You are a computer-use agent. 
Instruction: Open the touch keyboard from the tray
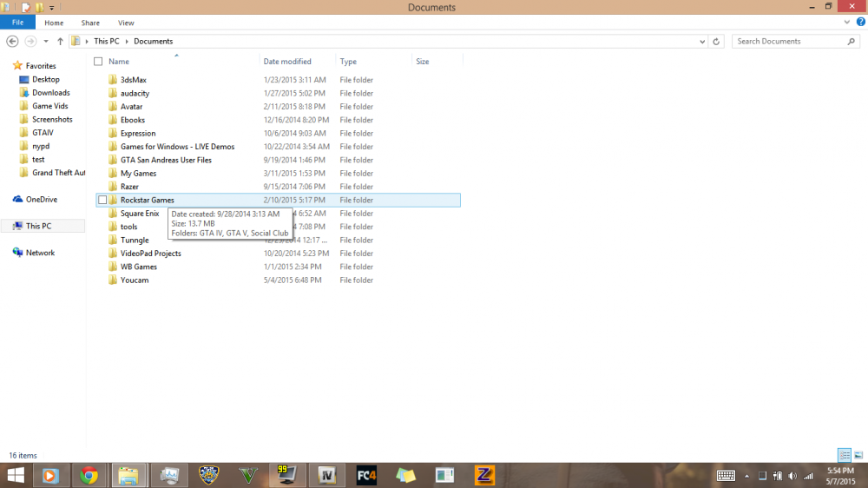[726, 476]
